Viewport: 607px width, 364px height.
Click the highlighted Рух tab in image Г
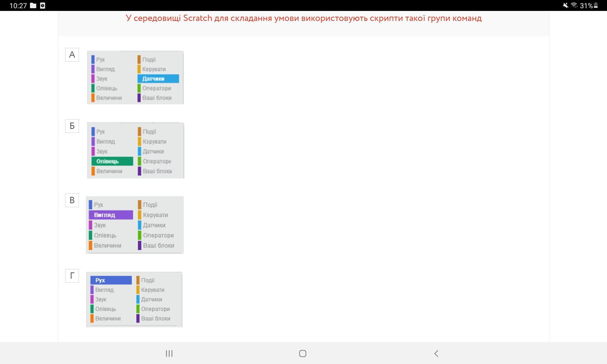[111, 280]
